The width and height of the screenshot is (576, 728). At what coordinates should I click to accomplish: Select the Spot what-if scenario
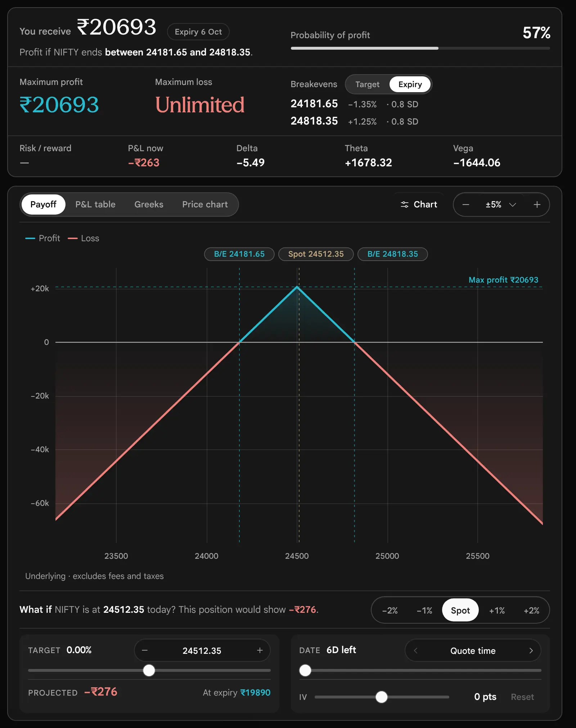coord(460,610)
